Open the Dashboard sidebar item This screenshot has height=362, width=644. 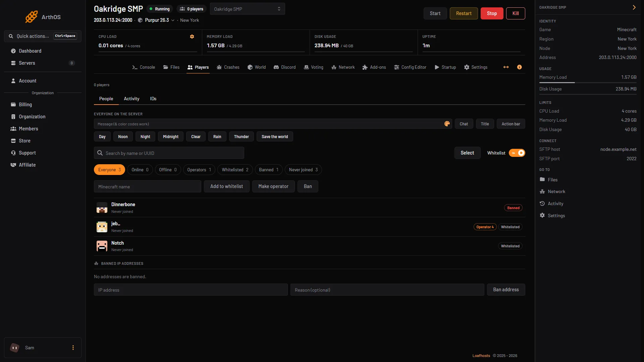coord(43,51)
